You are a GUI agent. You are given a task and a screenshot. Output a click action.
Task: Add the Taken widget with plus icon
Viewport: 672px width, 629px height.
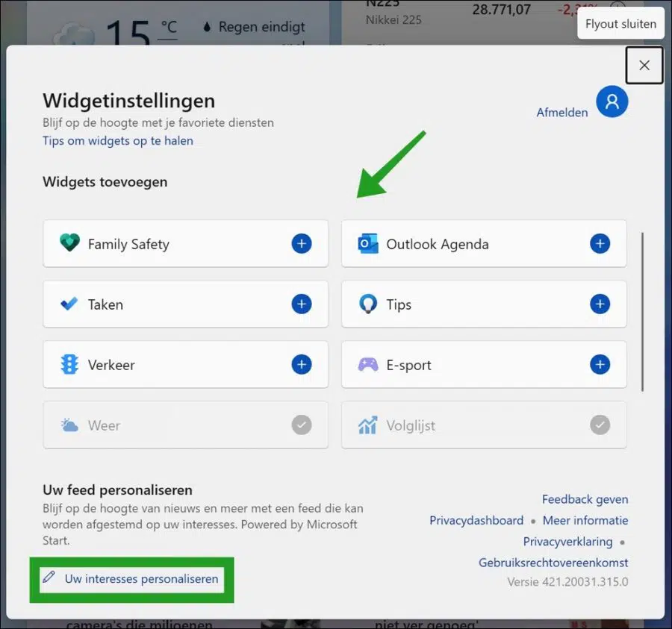tap(302, 304)
